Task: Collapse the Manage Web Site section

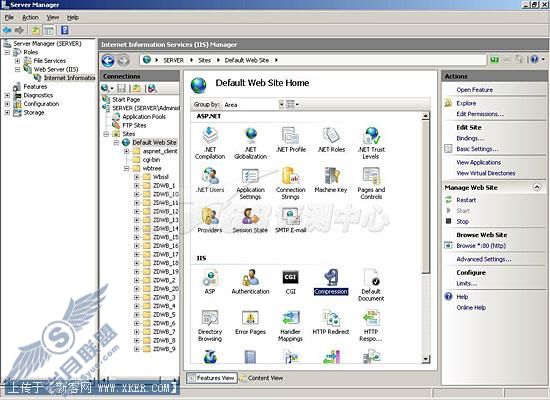Action: pyautogui.click(x=537, y=187)
